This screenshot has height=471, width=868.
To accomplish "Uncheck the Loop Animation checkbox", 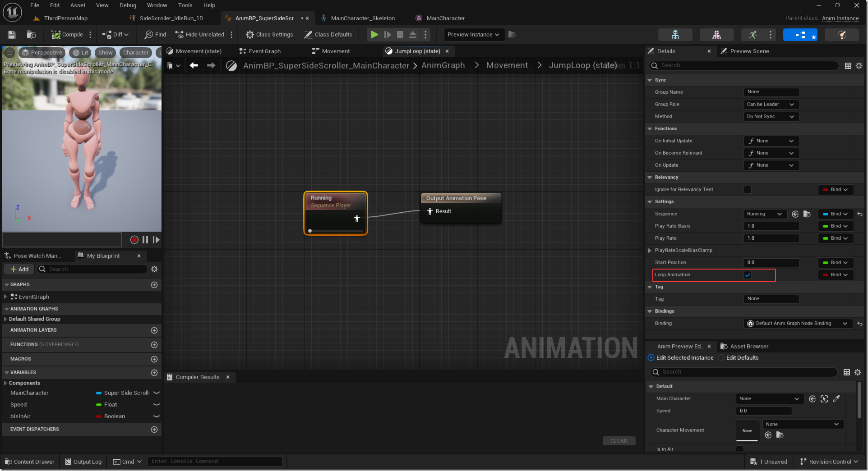I will tap(748, 275).
